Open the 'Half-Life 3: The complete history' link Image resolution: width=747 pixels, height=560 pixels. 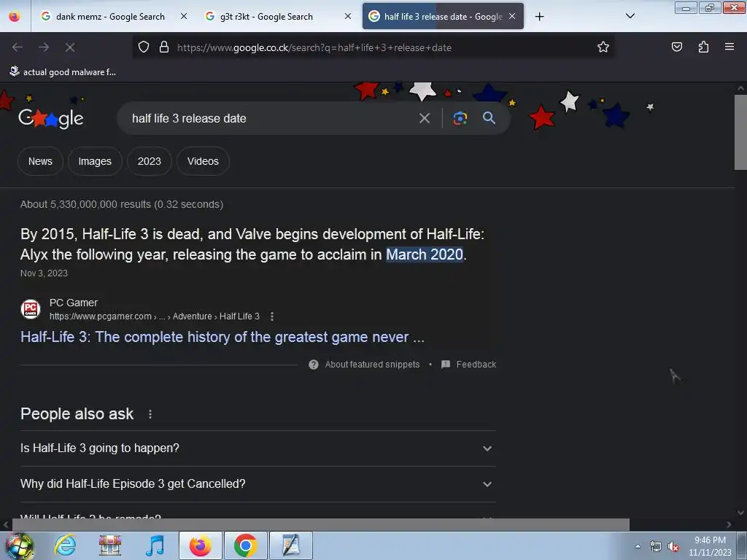(222, 337)
